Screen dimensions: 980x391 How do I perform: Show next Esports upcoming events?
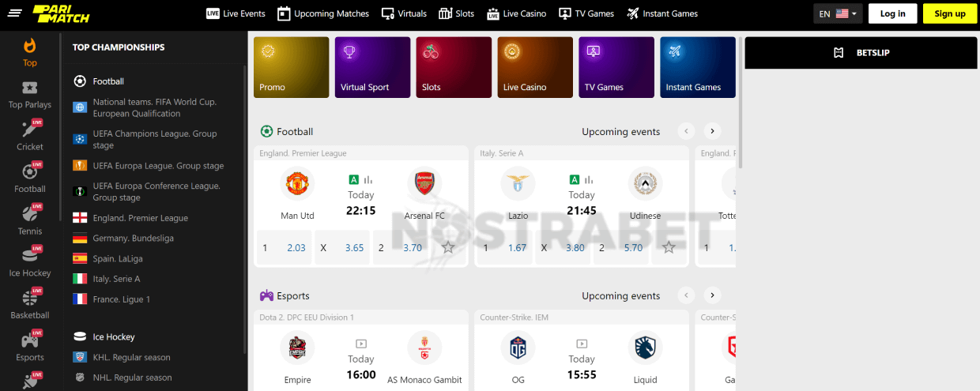pos(712,295)
